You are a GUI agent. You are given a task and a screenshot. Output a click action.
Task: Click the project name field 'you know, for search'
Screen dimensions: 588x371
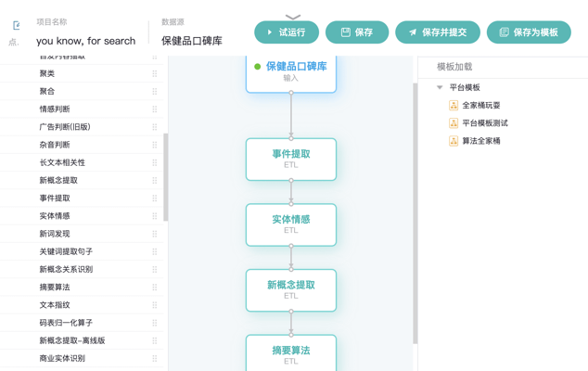pyautogui.click(x=86, y=41)
